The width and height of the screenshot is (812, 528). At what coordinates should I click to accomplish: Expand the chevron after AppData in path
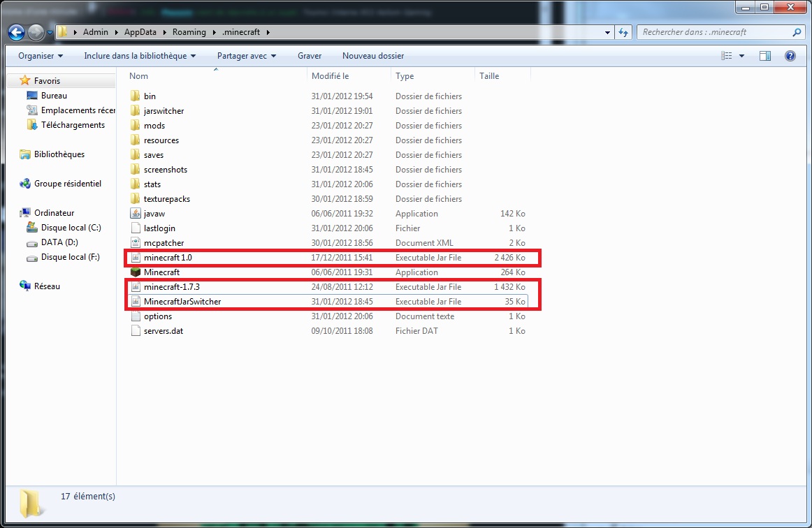165,32
